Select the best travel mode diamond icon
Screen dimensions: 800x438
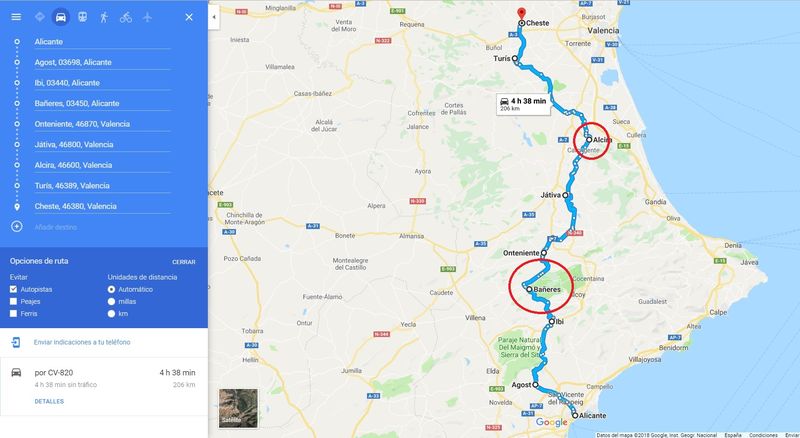click(39, 17)
